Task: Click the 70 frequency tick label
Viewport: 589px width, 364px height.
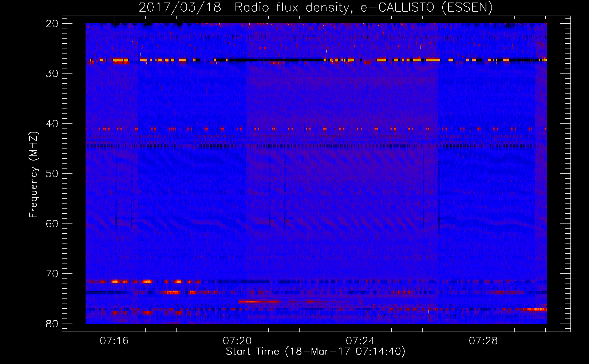Action: [x=52, y=274]
